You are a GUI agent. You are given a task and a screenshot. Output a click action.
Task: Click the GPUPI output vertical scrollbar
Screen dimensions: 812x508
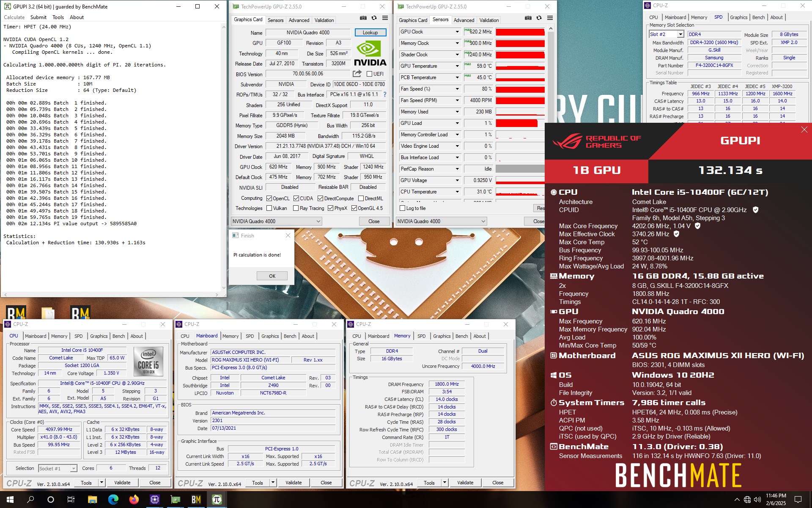pyautogui.click(x=224, y=157)
